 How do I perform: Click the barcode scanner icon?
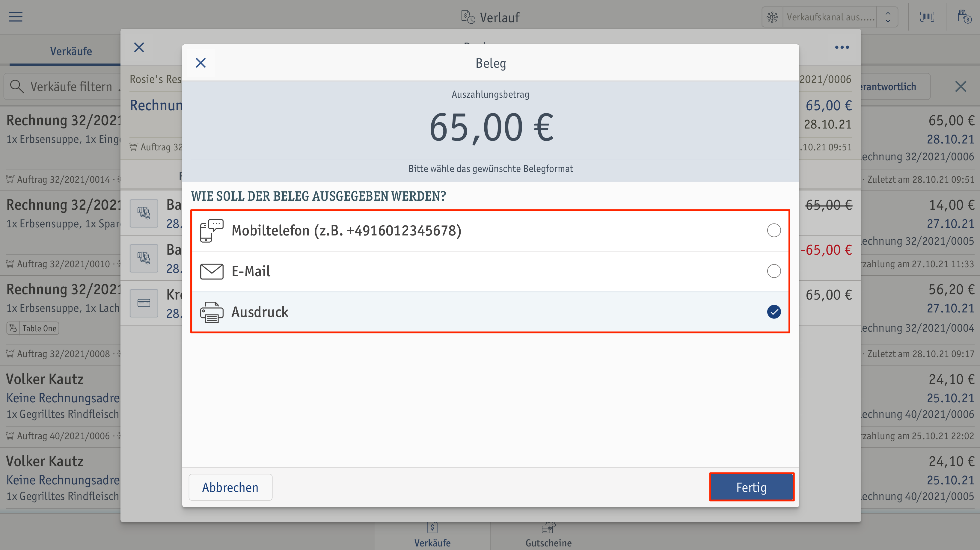[927, 17]
